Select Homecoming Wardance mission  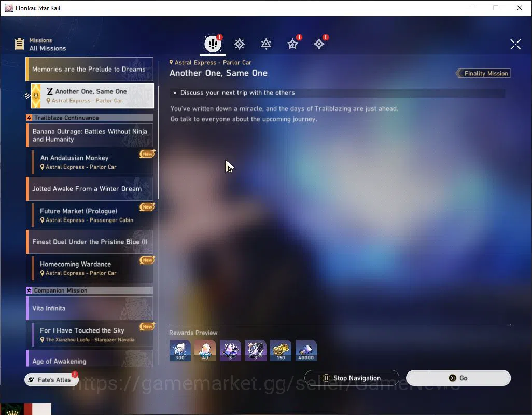[92, 268]
